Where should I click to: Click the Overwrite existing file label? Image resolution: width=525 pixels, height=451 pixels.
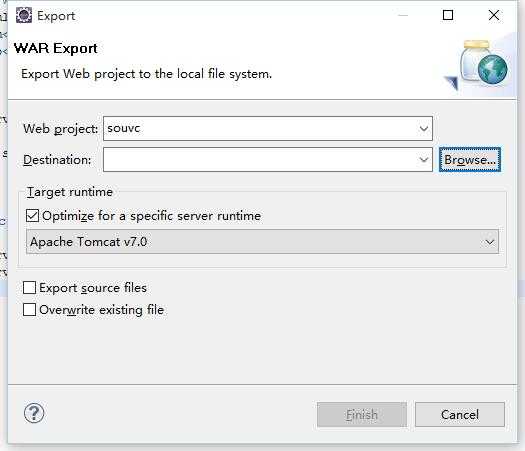coord(102,310)
